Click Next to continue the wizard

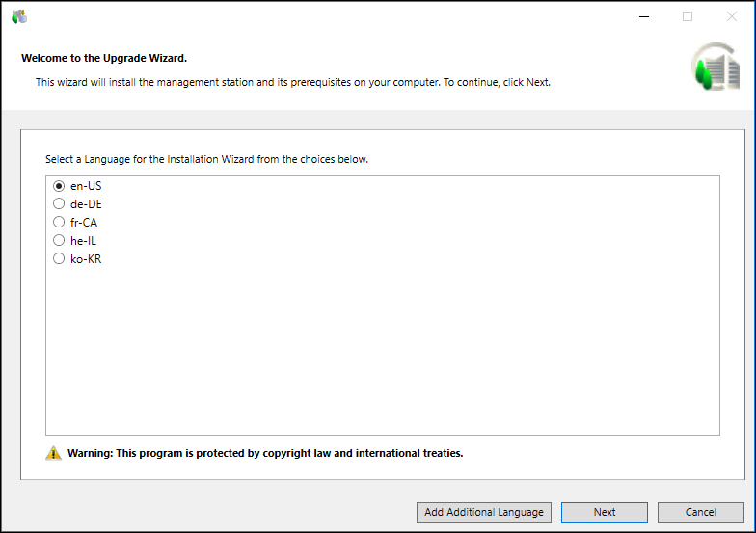click(605, 513)
